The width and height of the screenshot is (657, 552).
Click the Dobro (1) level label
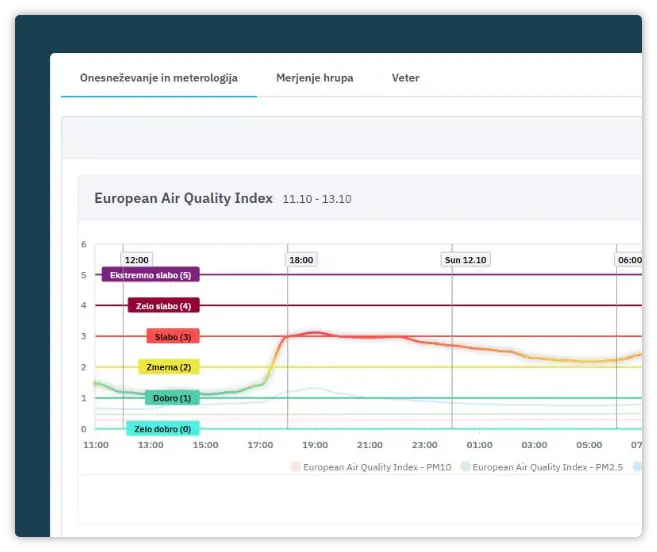pyautogui.click(x=172, y=398)
